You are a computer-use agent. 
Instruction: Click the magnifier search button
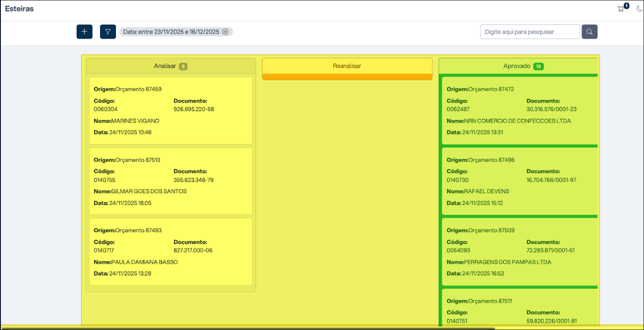(x=589, y=32)
